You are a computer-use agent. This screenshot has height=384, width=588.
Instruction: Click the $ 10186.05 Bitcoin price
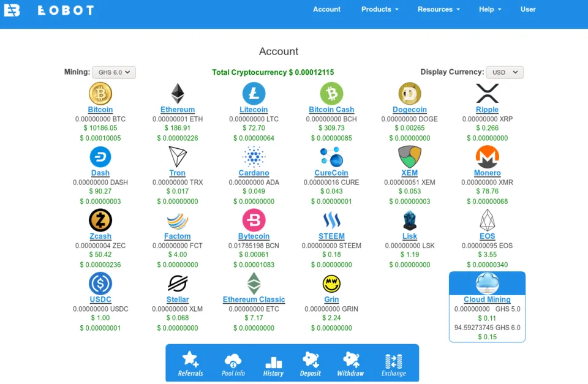(x=100, y=128)
